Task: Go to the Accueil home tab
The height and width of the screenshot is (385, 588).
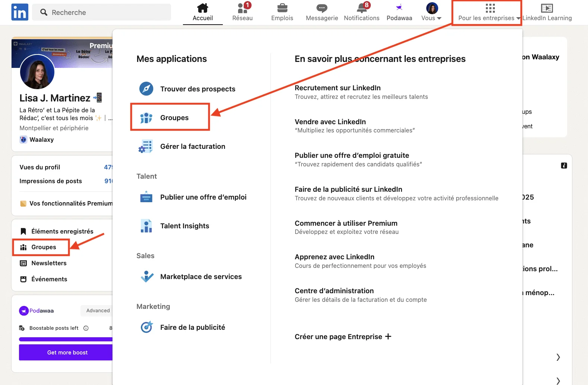Action: tap(203, 12)
